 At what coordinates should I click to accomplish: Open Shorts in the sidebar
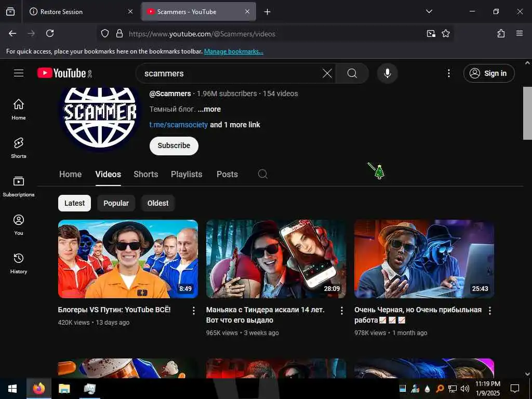click(19, 148)
